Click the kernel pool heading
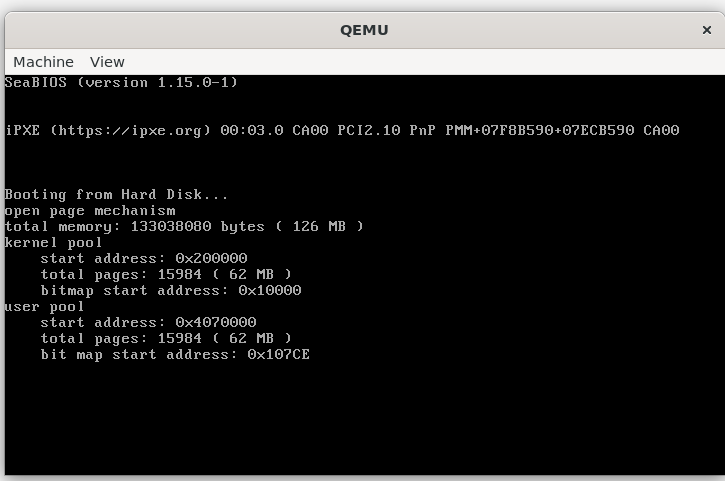The image size is (725, 481). pos(53,243)
